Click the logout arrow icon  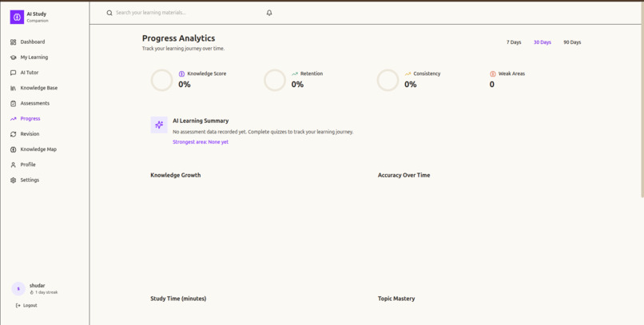coord(18,305)
